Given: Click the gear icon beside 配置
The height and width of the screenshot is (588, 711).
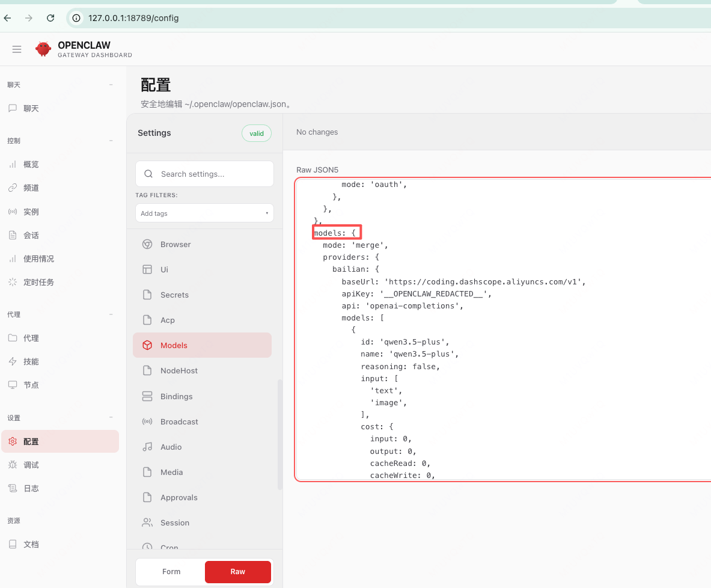Looking at the screenshot, I should 13,441.
